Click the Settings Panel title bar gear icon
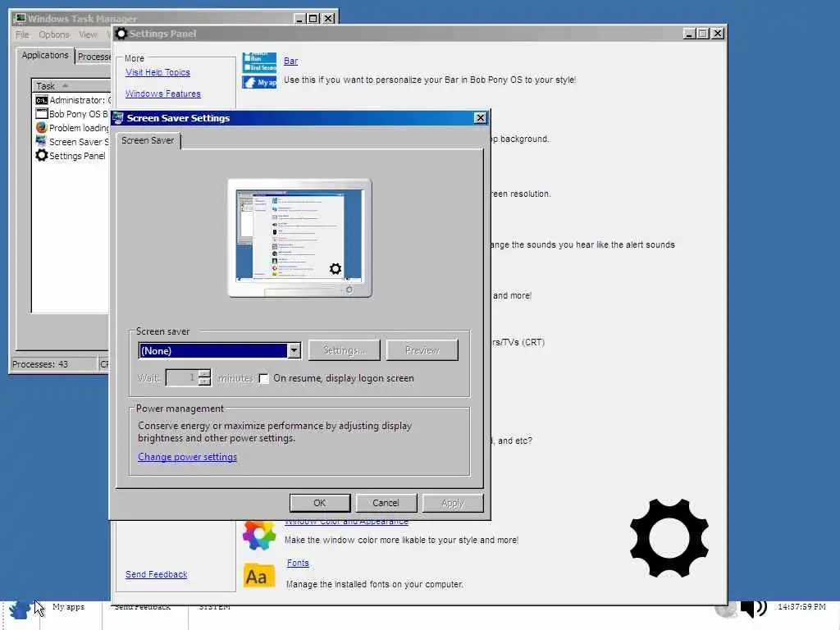 tap(121, 33)
